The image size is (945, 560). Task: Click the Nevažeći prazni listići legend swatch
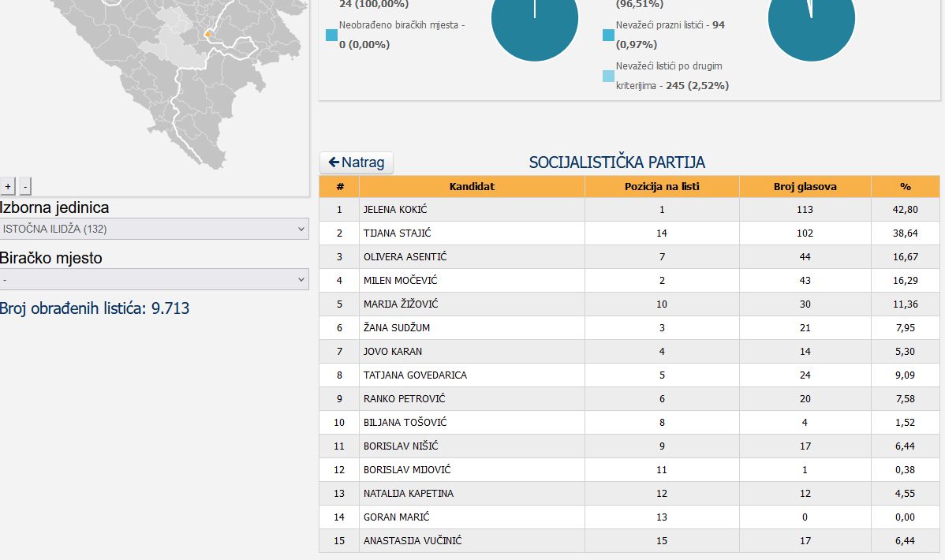[x=609, y=35]
